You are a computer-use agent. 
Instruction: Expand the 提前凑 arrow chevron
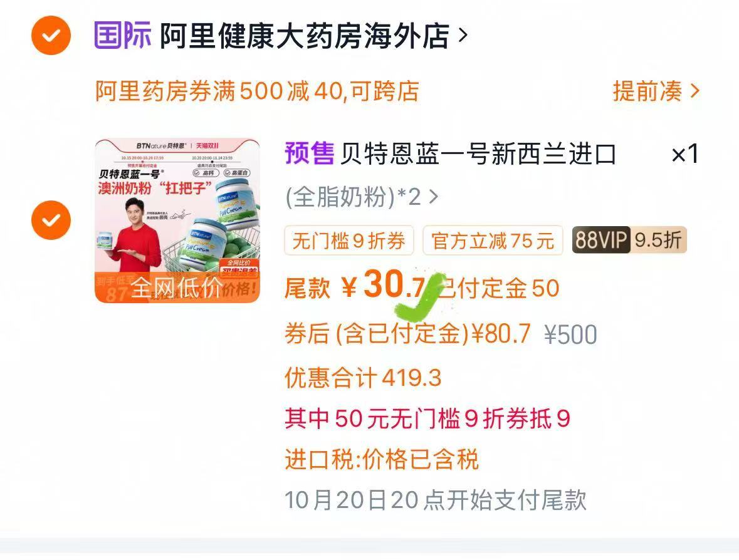tap(694, 91)
